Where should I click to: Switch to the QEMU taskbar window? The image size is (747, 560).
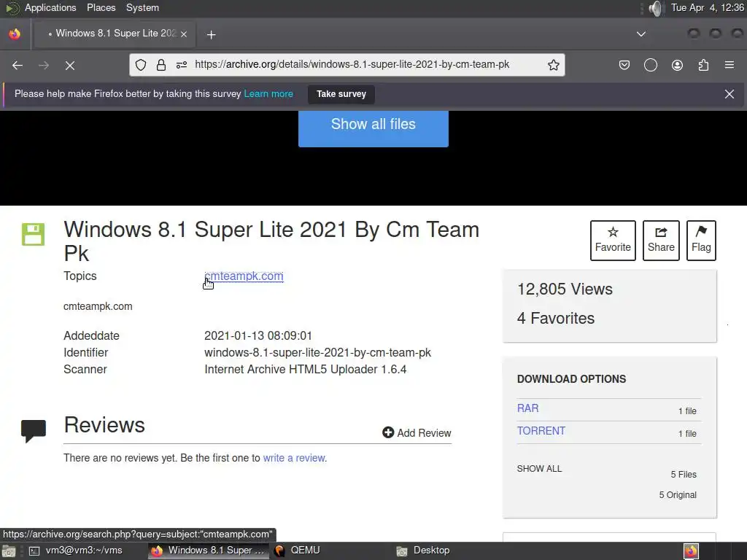coord(297,551)
